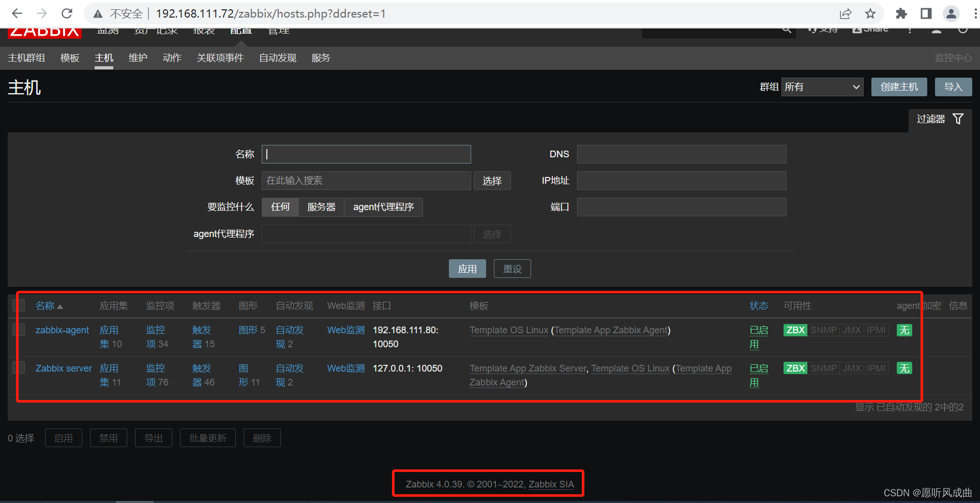
Task: Open the Chrome profile avatar
Action: tap(951, 14)
